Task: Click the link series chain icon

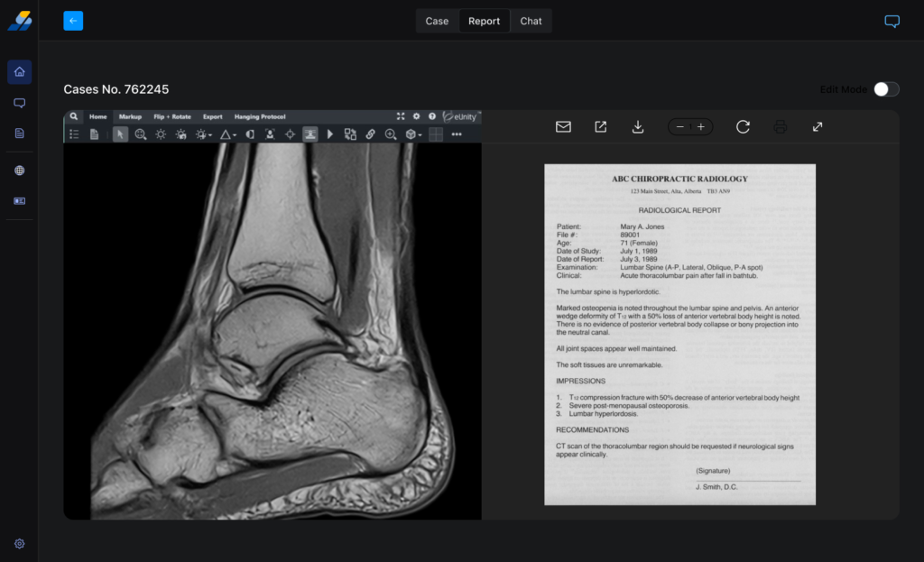Action: (370, 134)
